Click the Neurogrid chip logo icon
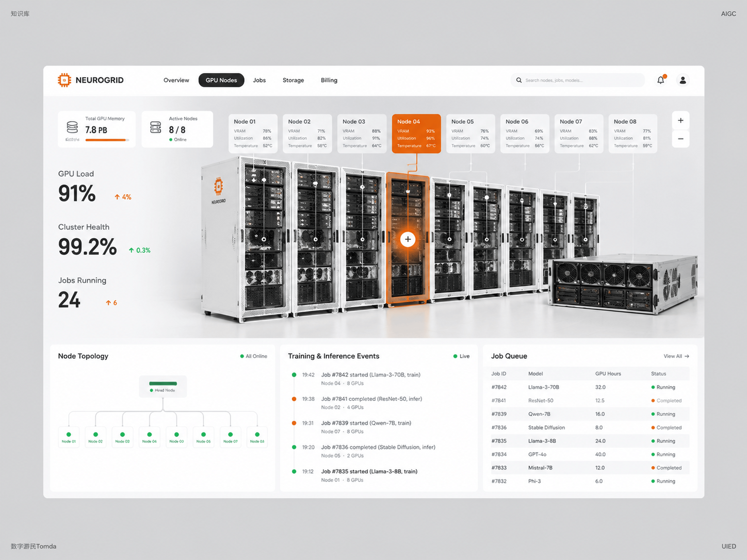The width and height of the screenshot is (747, 560). point(64,80)
